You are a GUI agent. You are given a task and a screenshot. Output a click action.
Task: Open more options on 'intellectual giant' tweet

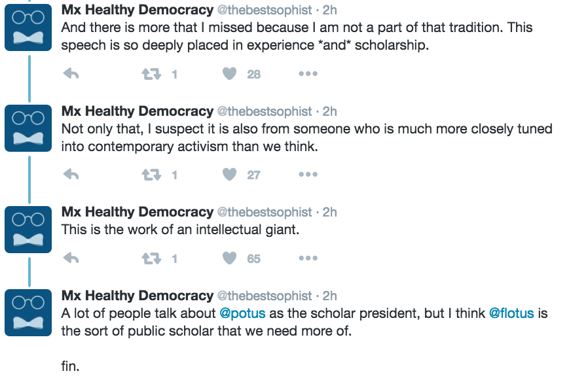(x=308, y=258)
